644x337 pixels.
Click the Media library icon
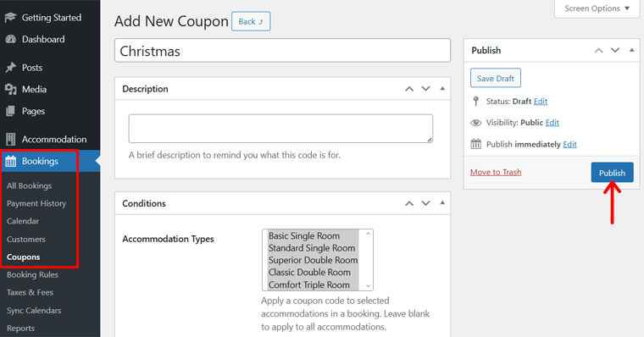coord(11,89)
